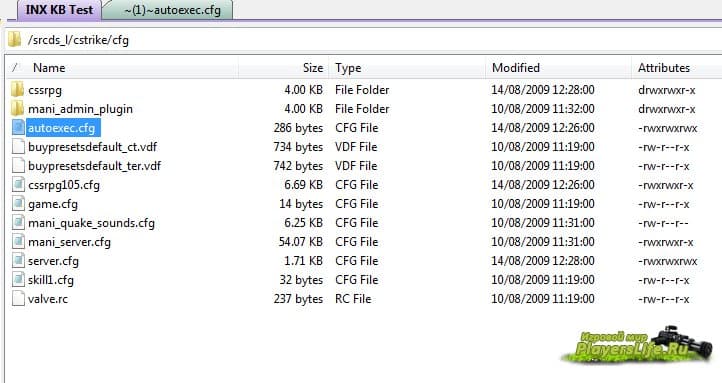
Task: Click the buypresetsdefault_ter.vdf file icon
Action: [x=18, y=165]
